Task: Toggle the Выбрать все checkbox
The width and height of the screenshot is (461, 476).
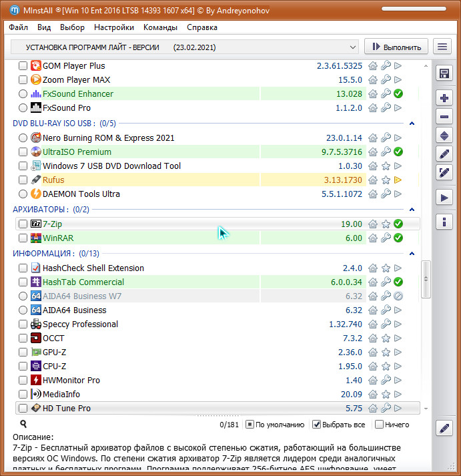Action: pos(316,425)
